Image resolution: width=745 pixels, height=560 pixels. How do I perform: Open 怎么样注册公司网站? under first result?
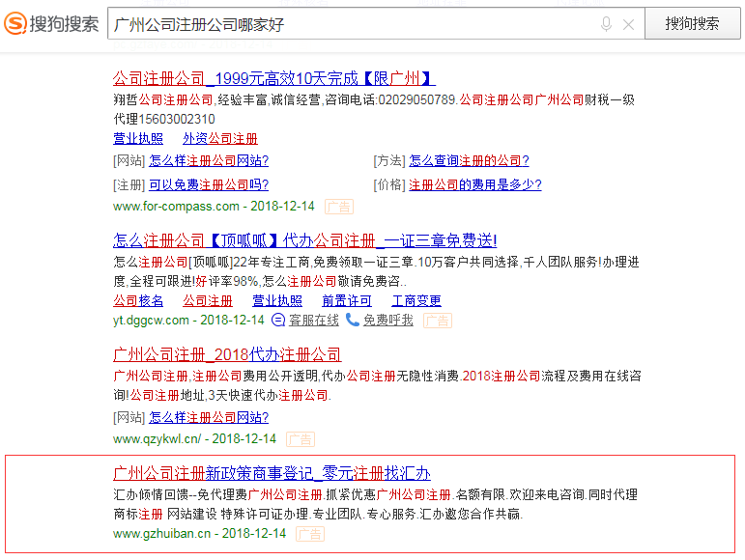click(x=209, y=161)
